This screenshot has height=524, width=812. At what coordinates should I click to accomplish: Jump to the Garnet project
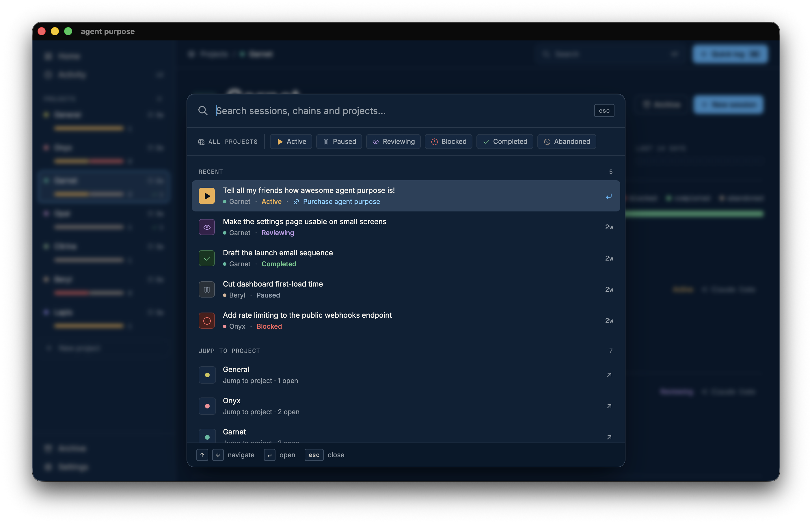[x=406, y=433]
